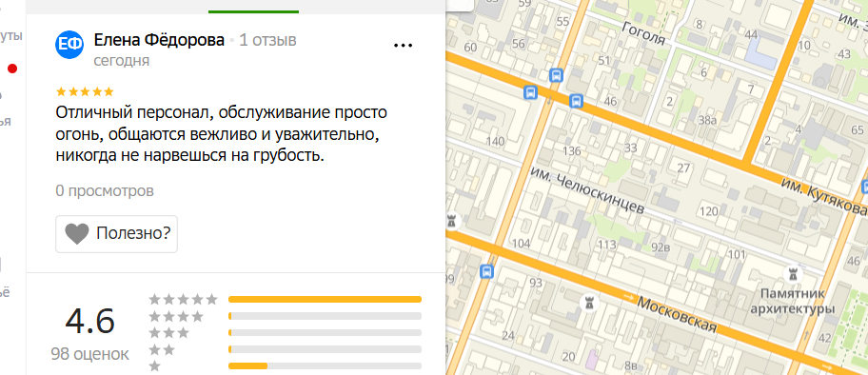This screenshot has height=375, width=868.
Task: Click the '1 отзыв' reviewer count
Action: tap(268, 40)
